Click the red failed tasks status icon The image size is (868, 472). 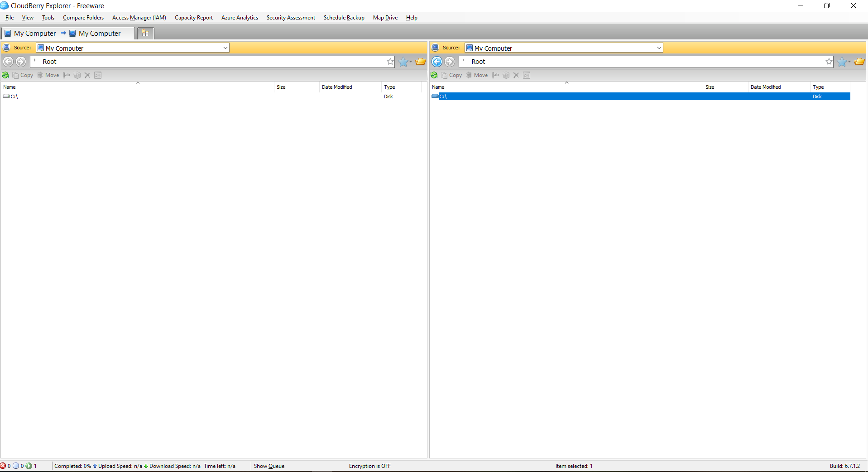3,466
